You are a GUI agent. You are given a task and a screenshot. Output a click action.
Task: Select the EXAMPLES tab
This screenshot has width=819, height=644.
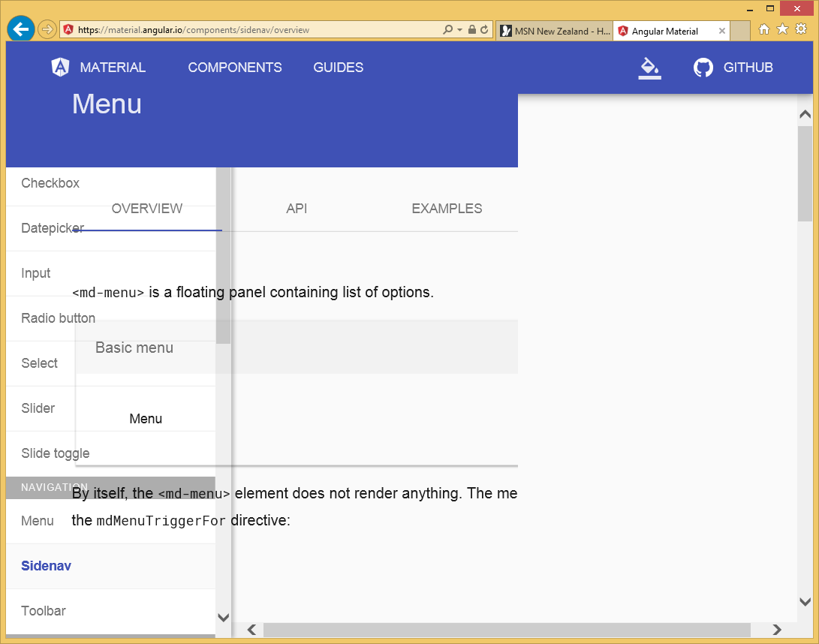pyautogui.click(x=447, y=209)
